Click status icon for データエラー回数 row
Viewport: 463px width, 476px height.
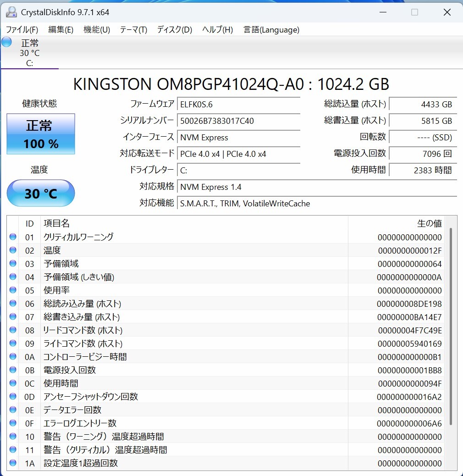[x=13, y=410]
